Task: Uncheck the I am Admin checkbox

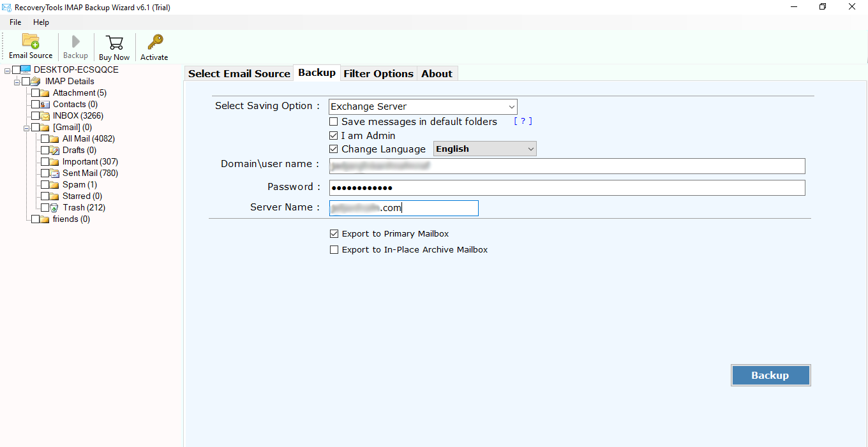Action: (x=334, y=136)
